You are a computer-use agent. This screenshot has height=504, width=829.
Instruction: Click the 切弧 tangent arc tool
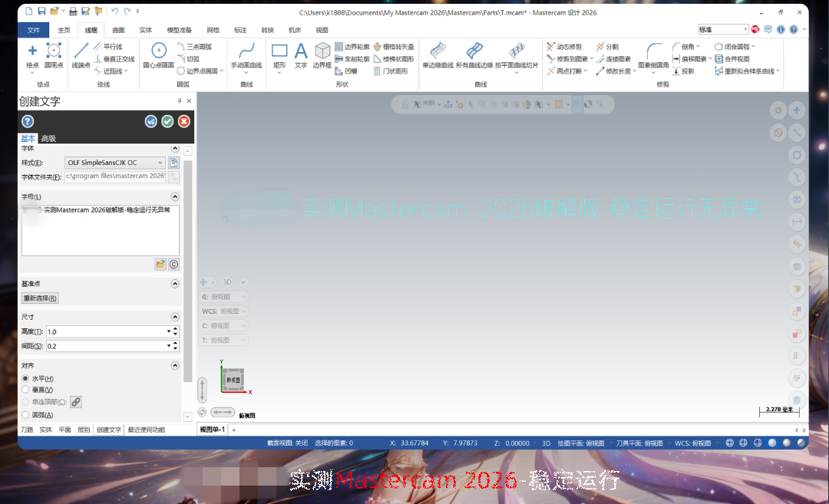(189, 59)
